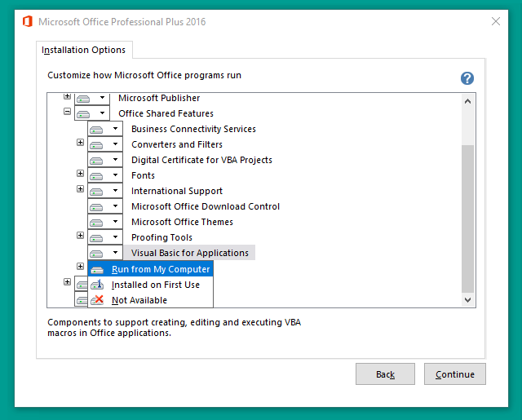Expand the Fonts node
The height and width of the screenshot is (420, 522).
click(x=80, y=174)
